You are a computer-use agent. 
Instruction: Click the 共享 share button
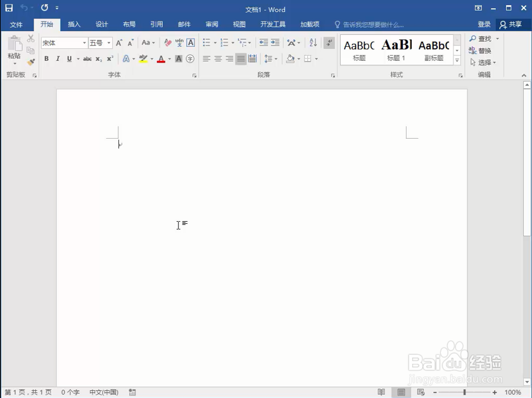[x=510, y=25]
